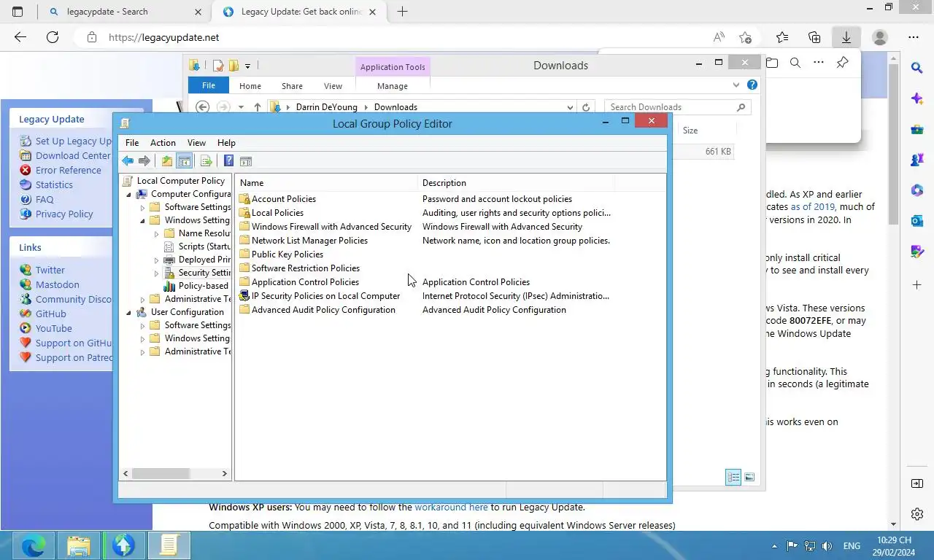
Task: Open Edge Collections icon
Action: (814, 37)
